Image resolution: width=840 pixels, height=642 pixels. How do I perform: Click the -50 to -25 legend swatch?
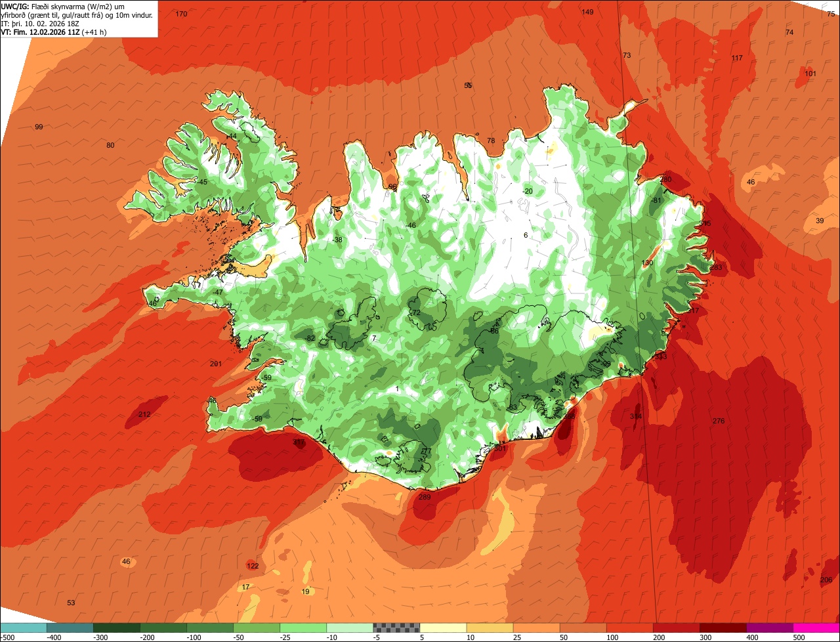pos(257,628)
